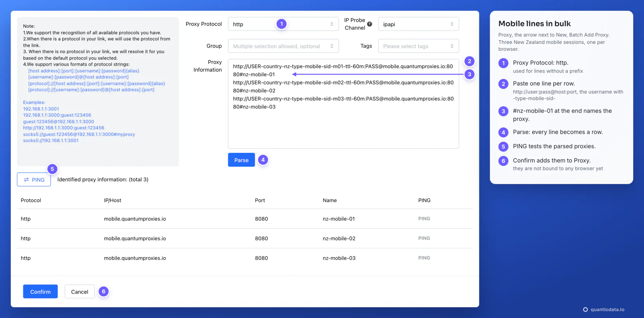Click the Name column header
This screenshot has width=644, height=318.
330,200
